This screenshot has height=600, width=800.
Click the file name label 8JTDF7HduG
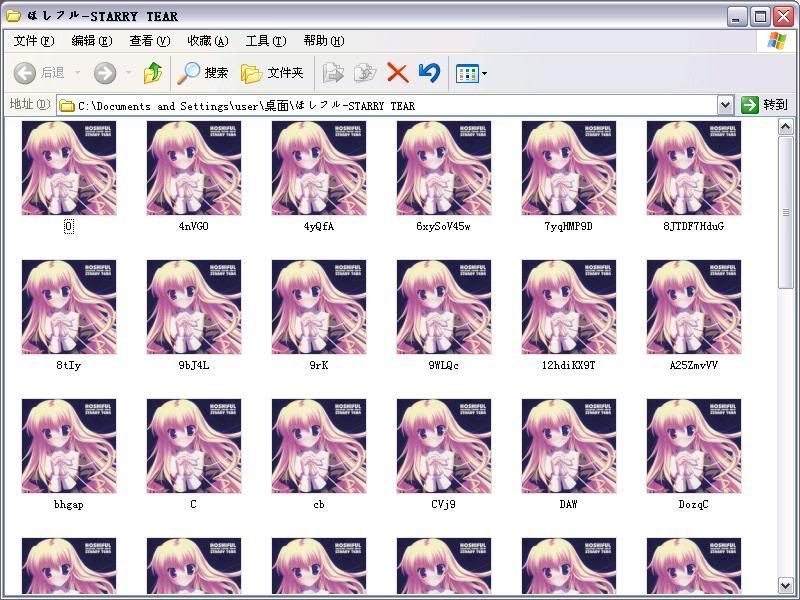click(x=694, y=226)
